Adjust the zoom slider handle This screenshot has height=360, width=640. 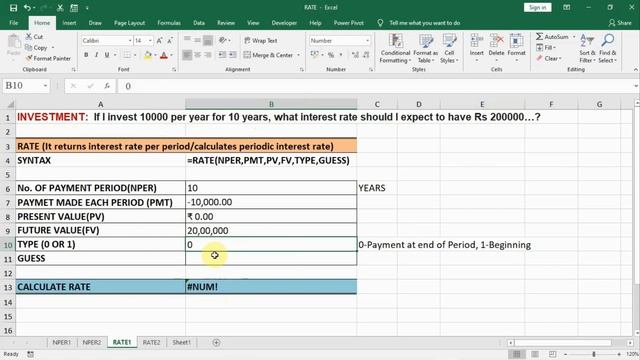click(594, 354)
